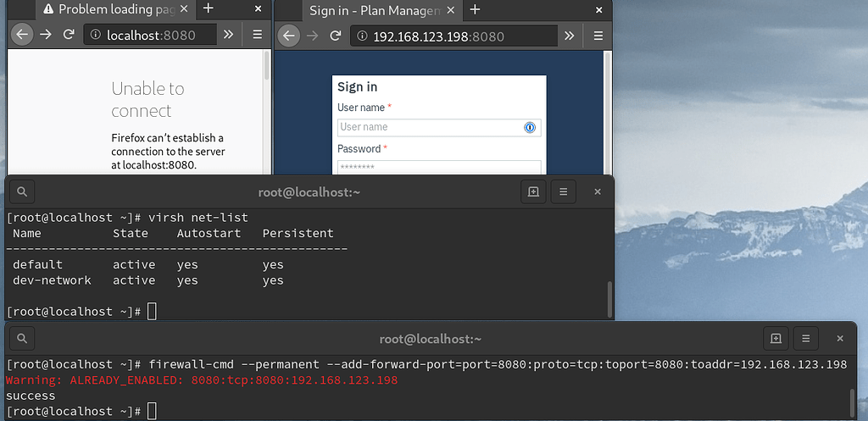Open search in the lower terminal window

tap(22, 338)
